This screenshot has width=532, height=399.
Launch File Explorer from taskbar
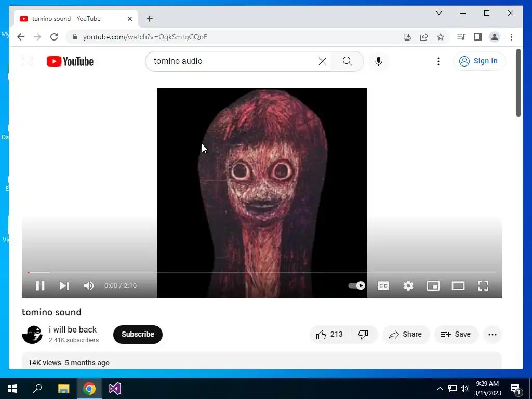(x=63, y=389)
